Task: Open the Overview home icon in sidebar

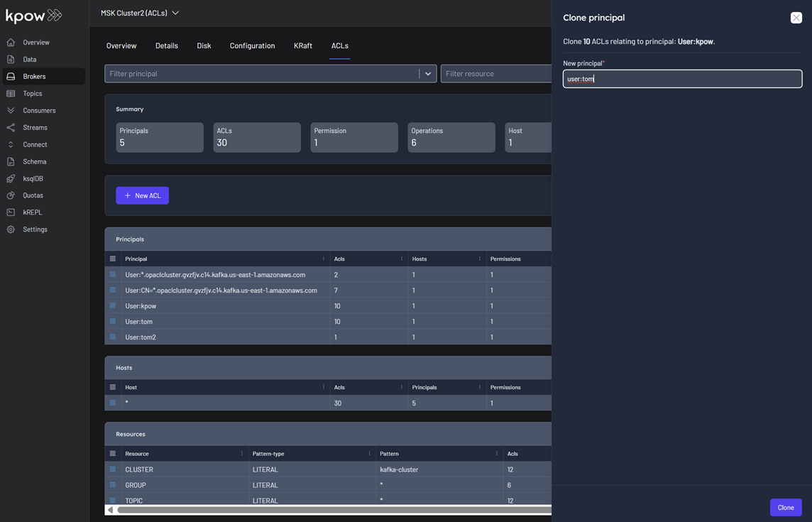Action: click(x=11, y=43)
